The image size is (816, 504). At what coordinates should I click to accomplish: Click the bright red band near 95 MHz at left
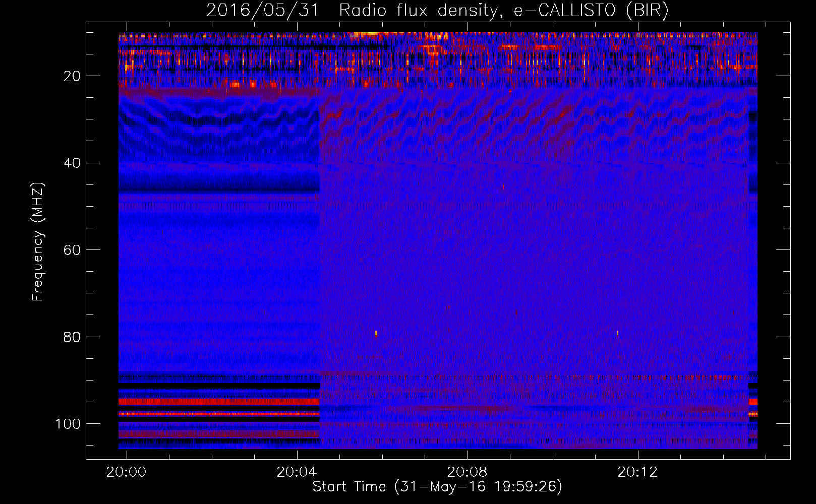coord(219,402)
